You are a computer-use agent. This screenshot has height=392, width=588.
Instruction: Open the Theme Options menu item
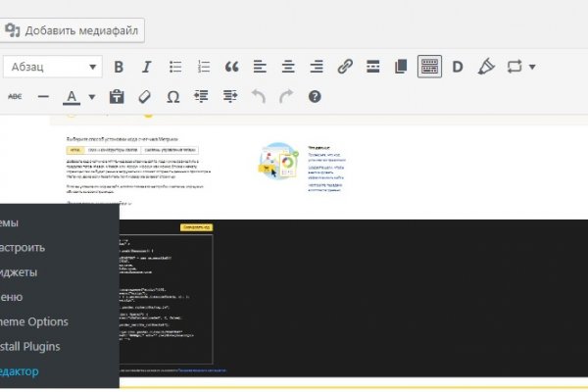35,321
